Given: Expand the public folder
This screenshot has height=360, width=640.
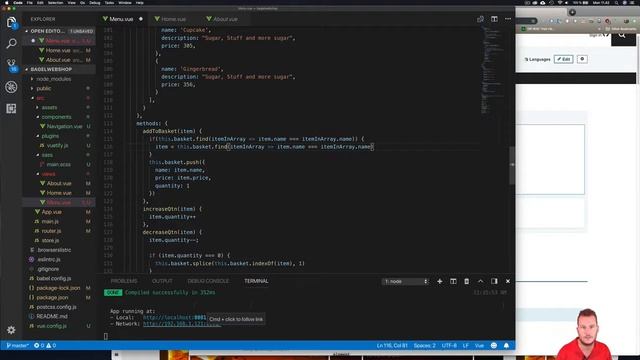Looking at the screenshot, I should tap(44, 89).
